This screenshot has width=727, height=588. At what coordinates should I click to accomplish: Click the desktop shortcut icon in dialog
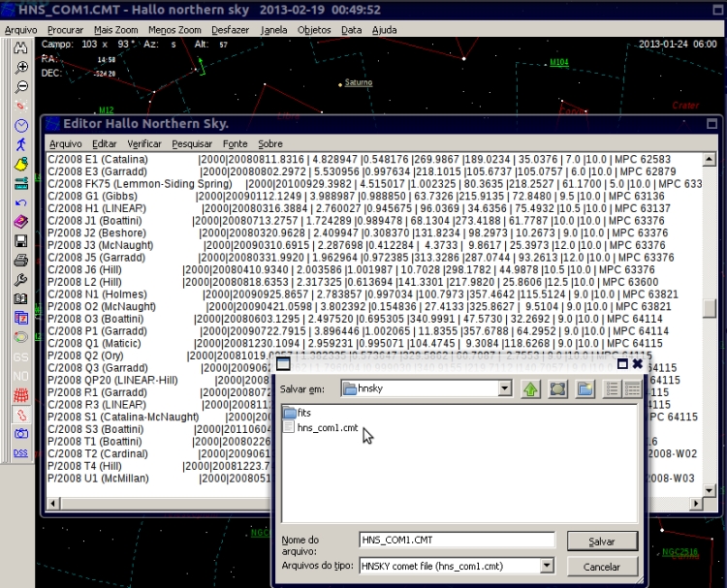[557, 388]
